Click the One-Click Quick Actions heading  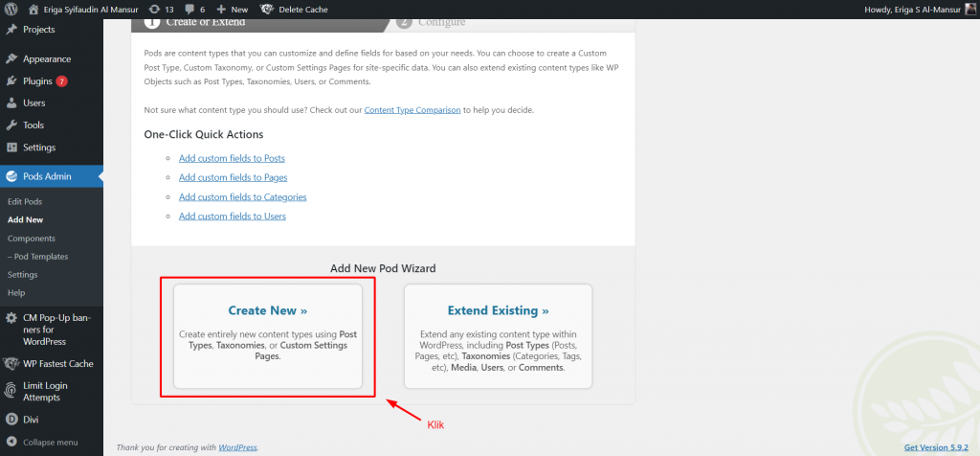[204, 134]
